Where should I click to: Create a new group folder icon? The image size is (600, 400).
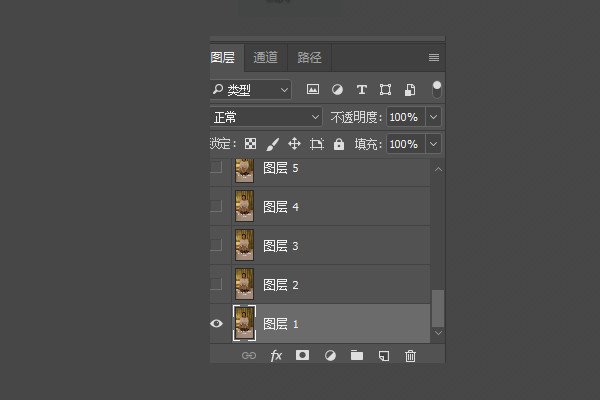(x=357, y=355)
